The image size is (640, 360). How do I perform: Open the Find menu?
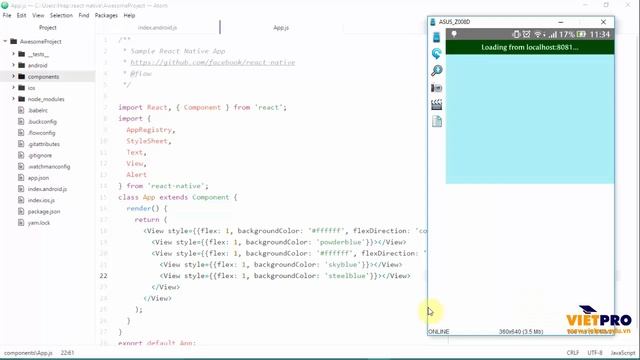[84, 16]
